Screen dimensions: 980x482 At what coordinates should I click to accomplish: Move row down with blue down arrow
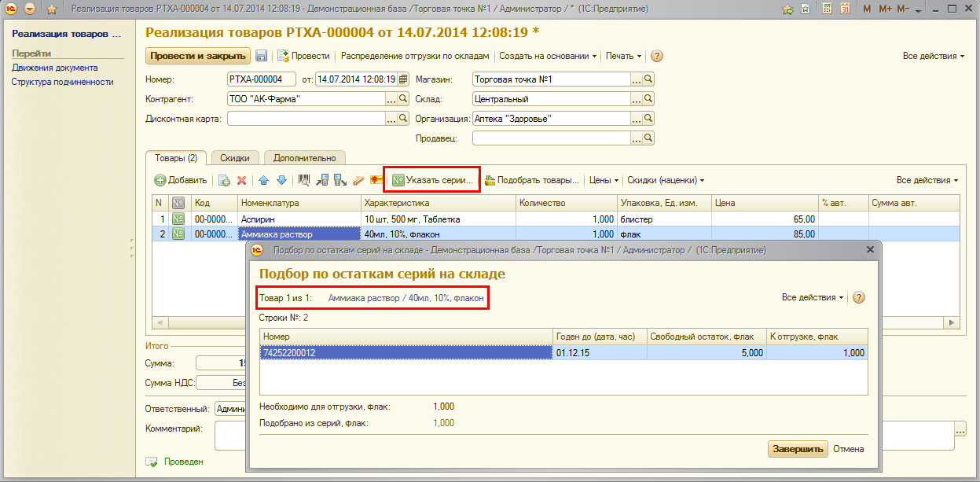click(281, 180)
